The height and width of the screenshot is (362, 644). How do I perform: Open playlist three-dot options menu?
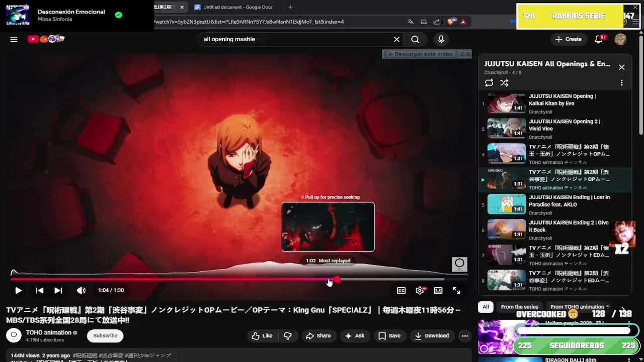tap(621, 83)
